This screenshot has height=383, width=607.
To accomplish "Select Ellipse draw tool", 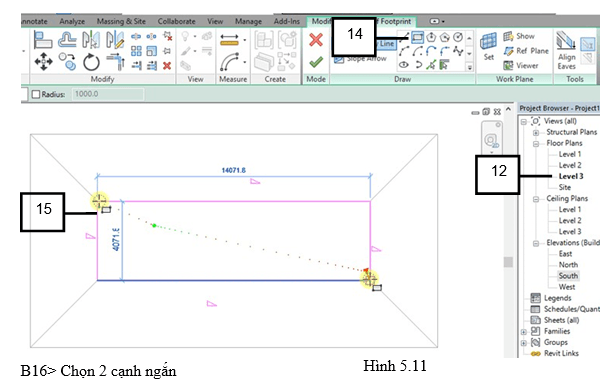I will tap(404, 65).
